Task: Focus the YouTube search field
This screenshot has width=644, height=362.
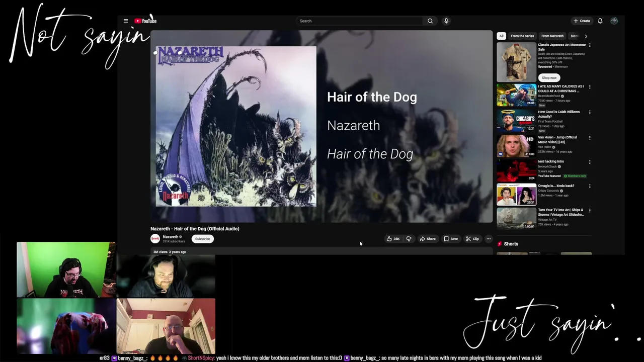Action: [x=360, y=21]
